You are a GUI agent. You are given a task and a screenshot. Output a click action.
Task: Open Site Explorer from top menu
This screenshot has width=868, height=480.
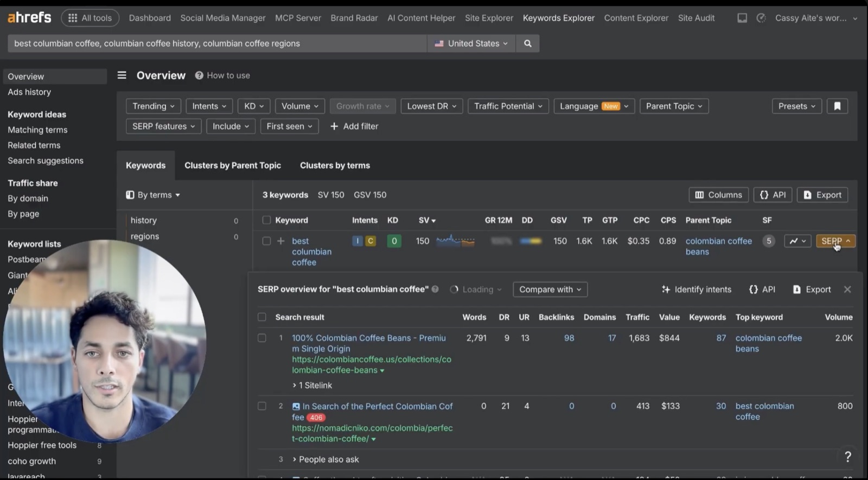489,18
